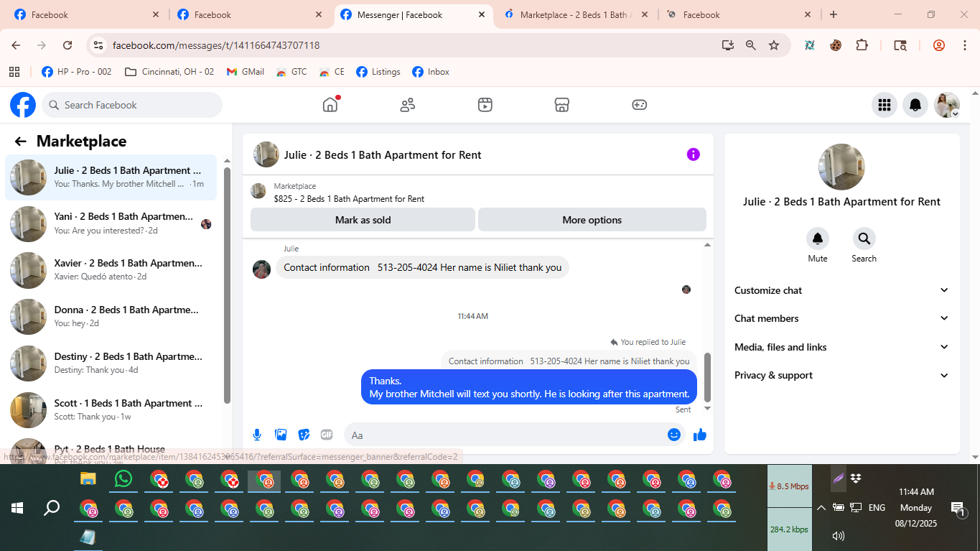Expand Media, files and links section

tap(841, 347)
